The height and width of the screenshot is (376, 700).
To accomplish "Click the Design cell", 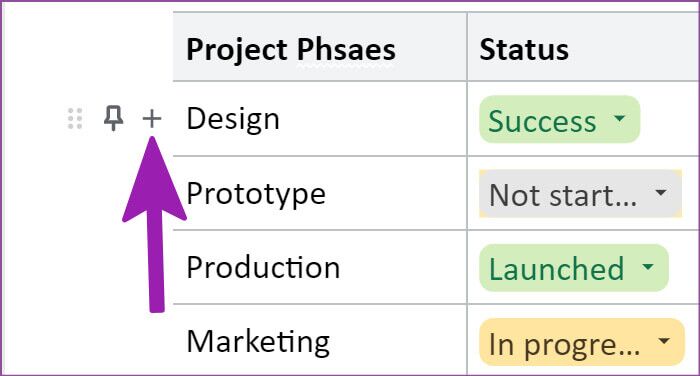I will 320,119.
